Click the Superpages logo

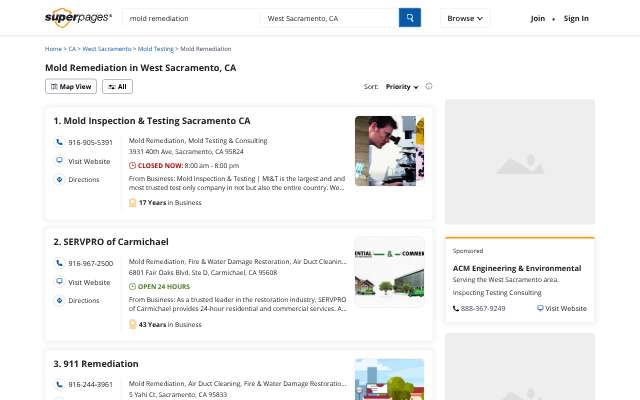(78, 18)
